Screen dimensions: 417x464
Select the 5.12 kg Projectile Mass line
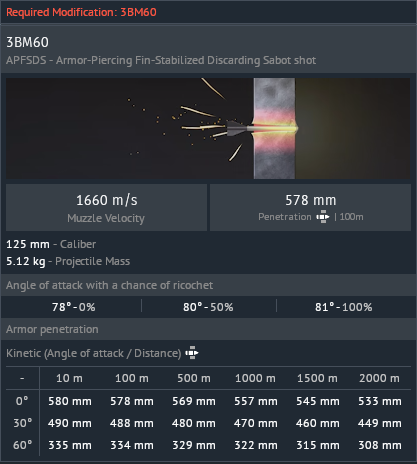click(x=68, y=261)
